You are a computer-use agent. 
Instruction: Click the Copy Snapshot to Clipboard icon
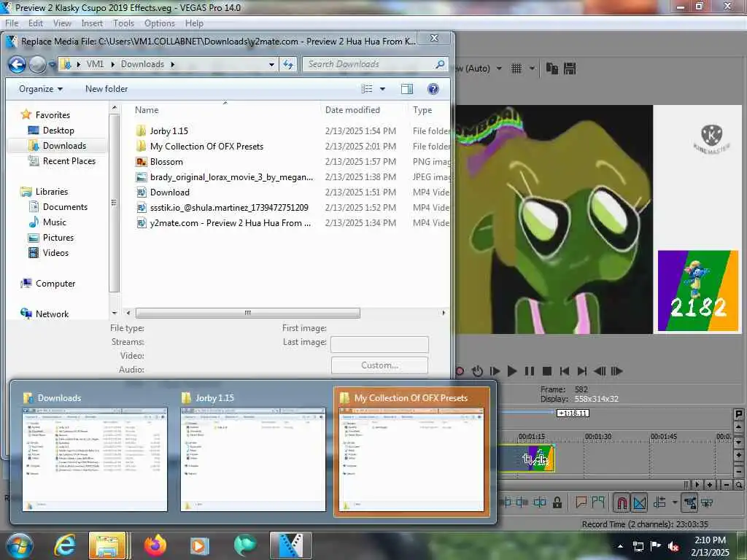552,69
